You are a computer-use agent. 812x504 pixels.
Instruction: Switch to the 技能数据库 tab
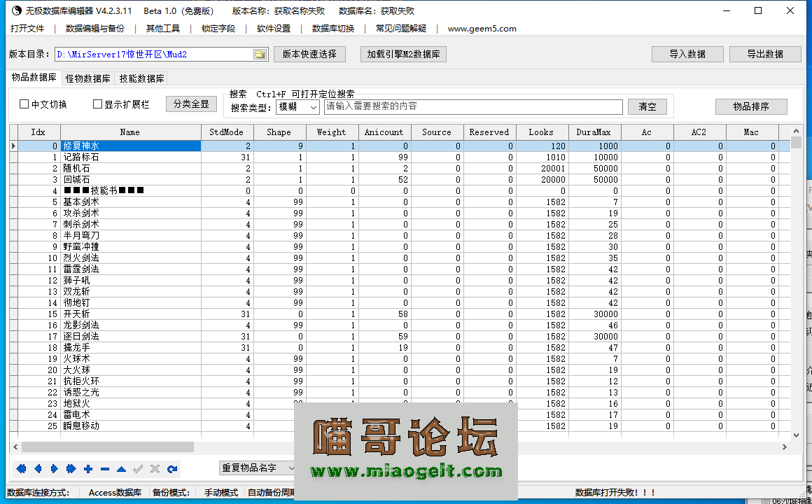141,78
